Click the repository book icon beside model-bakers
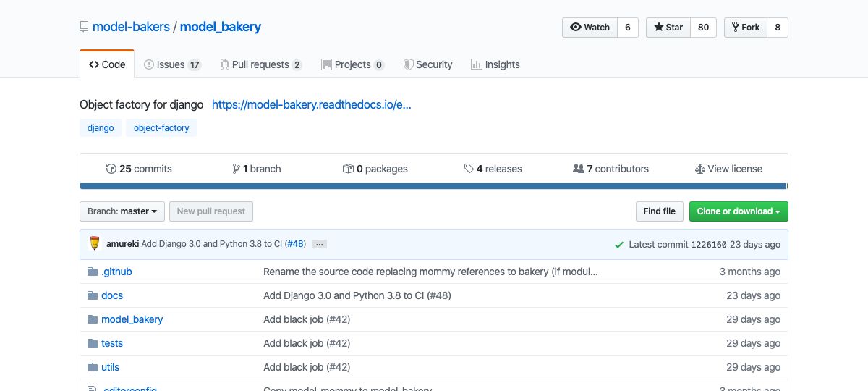 [85, 28]
